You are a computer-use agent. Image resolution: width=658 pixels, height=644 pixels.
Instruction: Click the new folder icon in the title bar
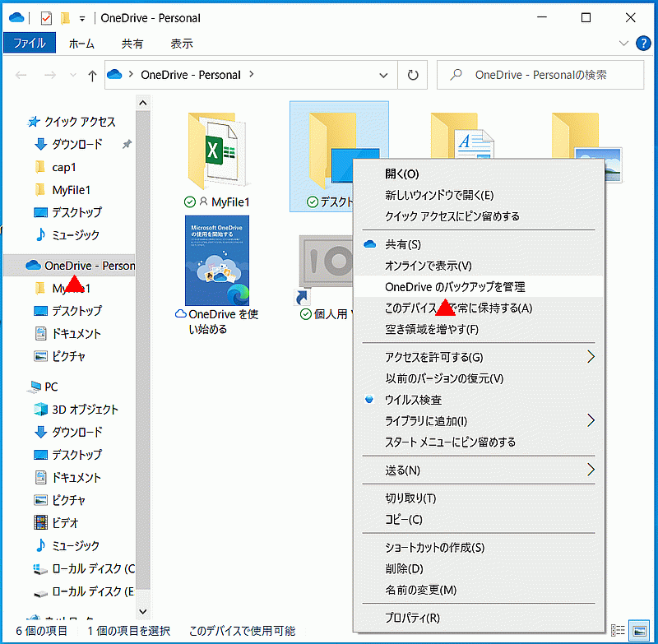tap(65, 18)
